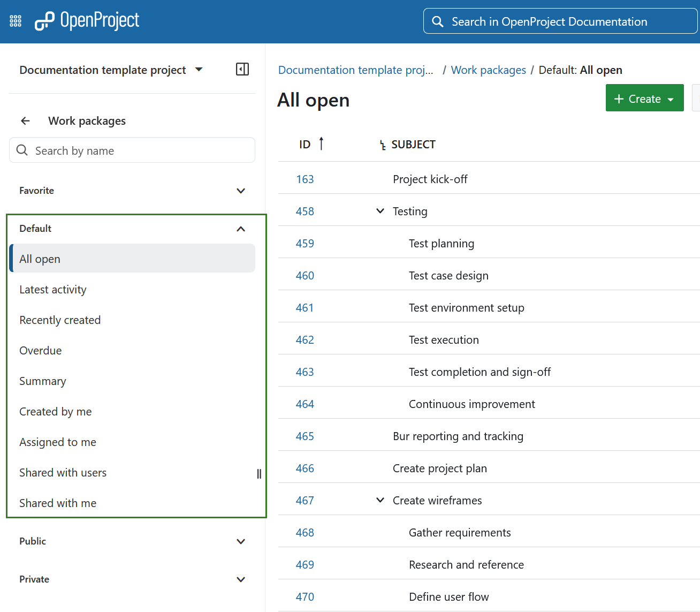Click the hierarchy icon beside Subject header
The height and width of the screenshot is (612, 700).
[382, 144]
